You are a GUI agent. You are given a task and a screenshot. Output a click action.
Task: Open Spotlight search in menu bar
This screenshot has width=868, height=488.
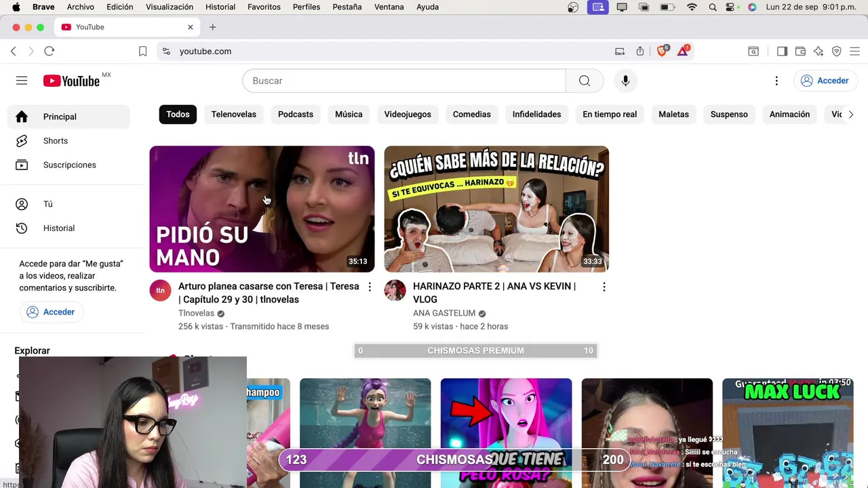(x=712, y=7)
